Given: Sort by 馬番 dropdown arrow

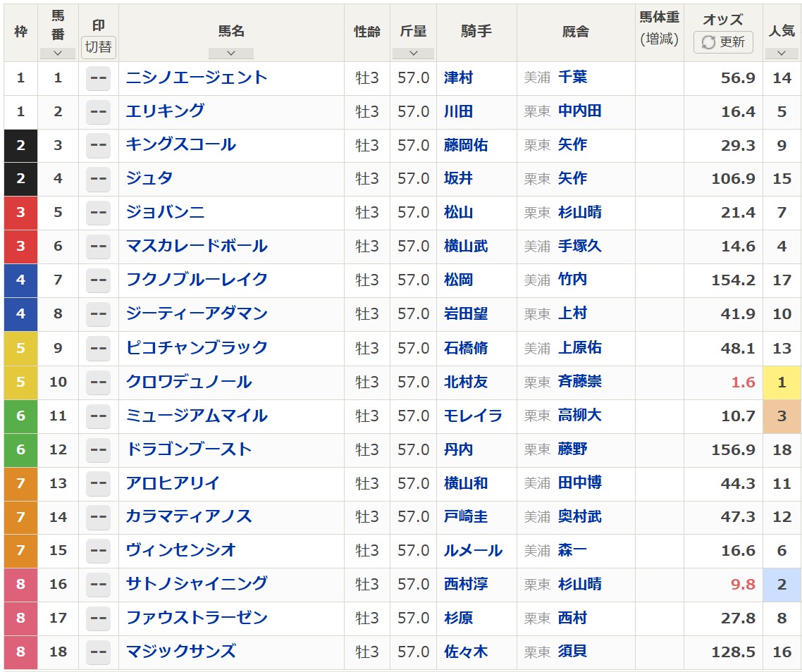Looking at the screenshot, I should [x=58, y=54].
